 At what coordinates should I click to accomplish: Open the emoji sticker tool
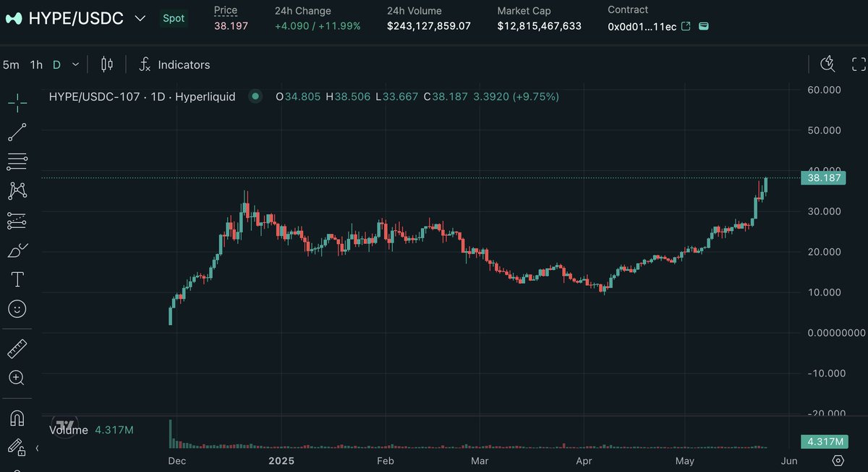(x=16, y=308)
